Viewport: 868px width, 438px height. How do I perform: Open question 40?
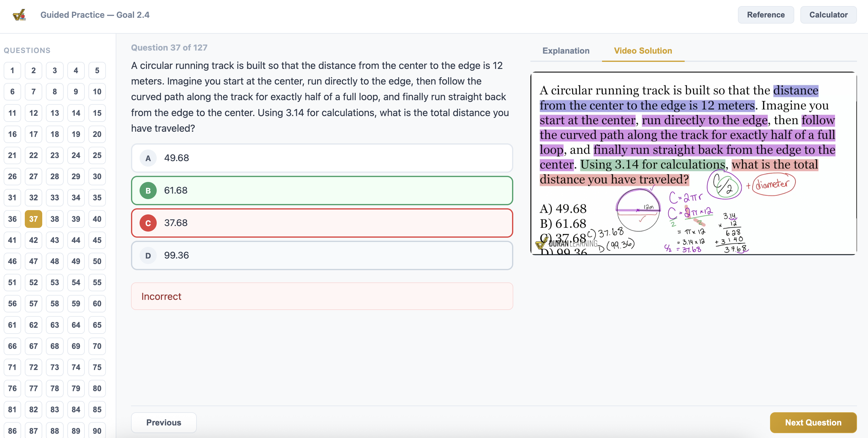[x=97, y=219]
